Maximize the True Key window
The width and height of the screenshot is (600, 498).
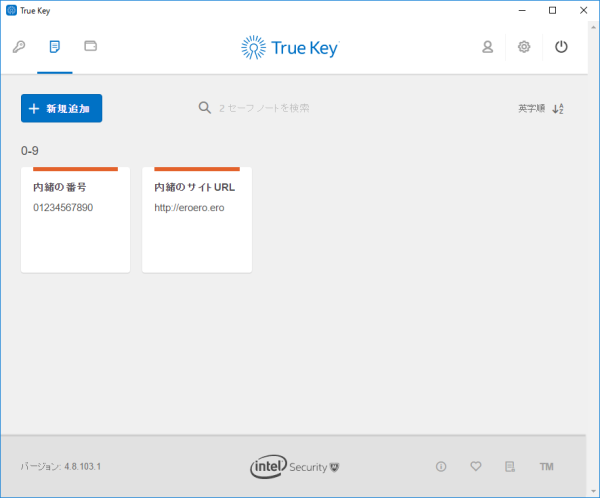pyautogui.click(x=553, y=10)
